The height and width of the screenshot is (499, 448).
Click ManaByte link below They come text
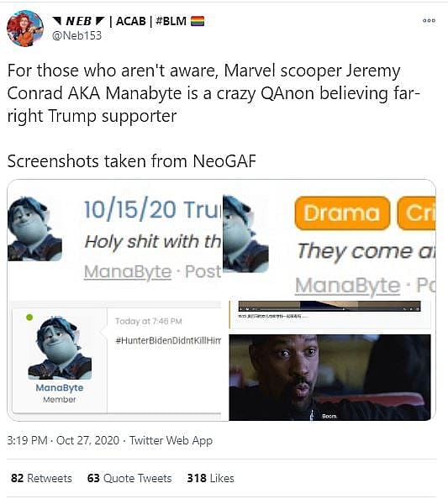click(347, 286)
